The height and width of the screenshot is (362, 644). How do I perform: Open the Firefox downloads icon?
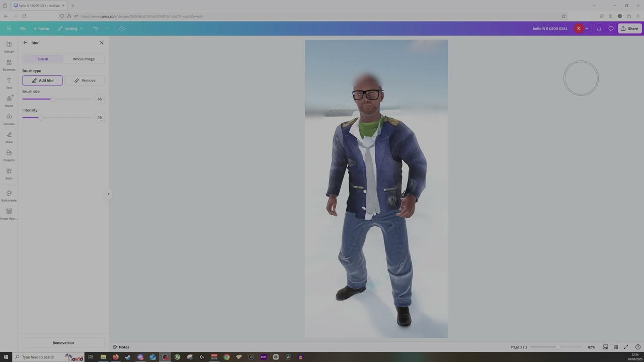[x=610, y=16]
